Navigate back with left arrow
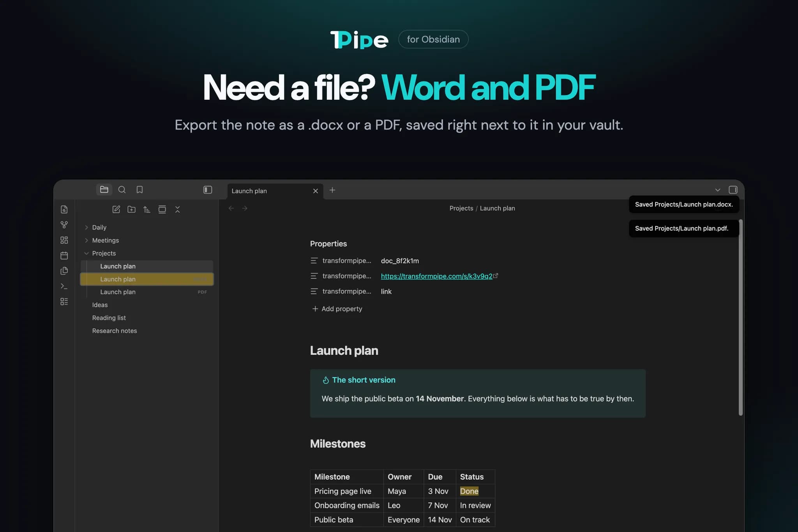The height and width of the screenshot is (532, 798). tap(231, 208)
